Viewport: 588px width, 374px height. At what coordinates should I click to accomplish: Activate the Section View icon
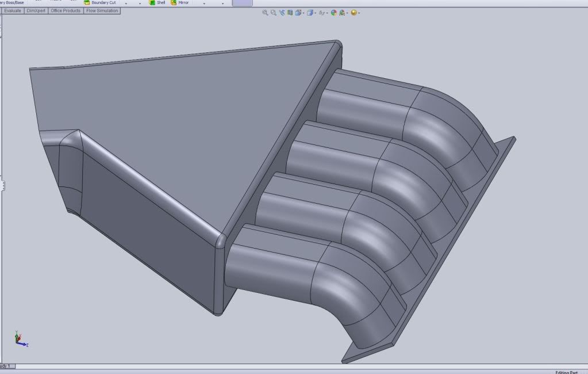(290, 13)
